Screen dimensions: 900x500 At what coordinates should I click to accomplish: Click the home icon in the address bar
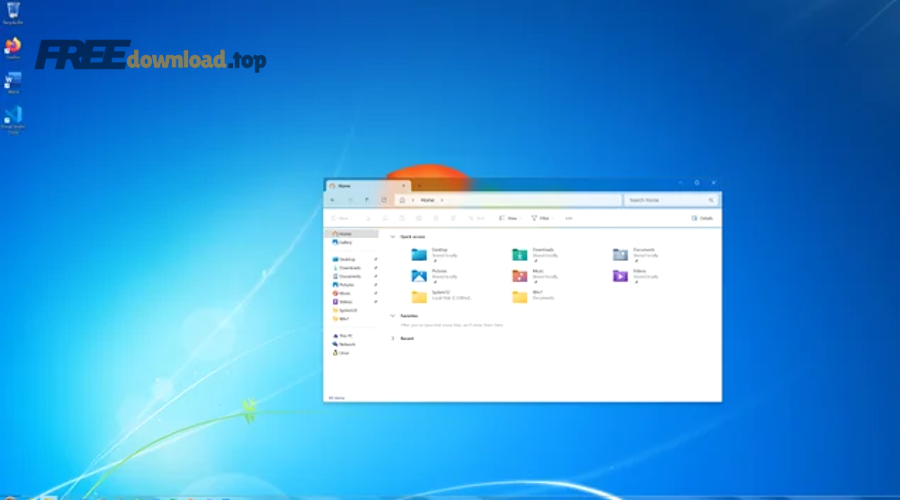pyautogui.click(x=402, y=200)
